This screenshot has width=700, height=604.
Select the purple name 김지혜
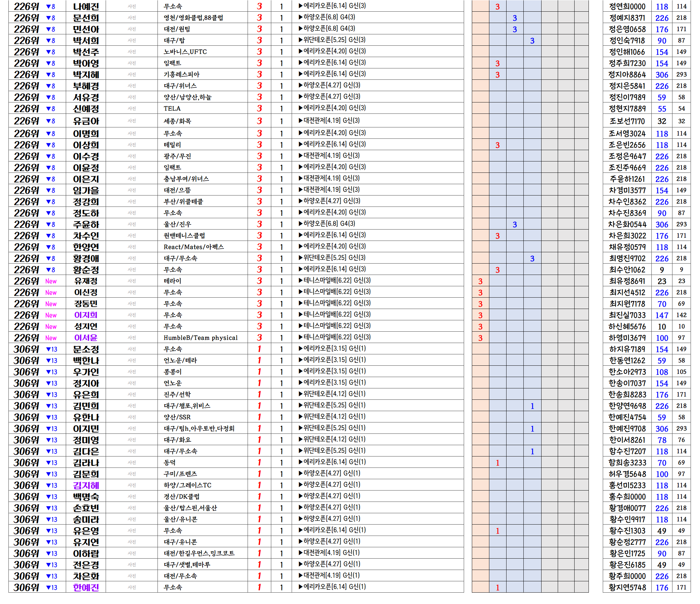[86, 485]
